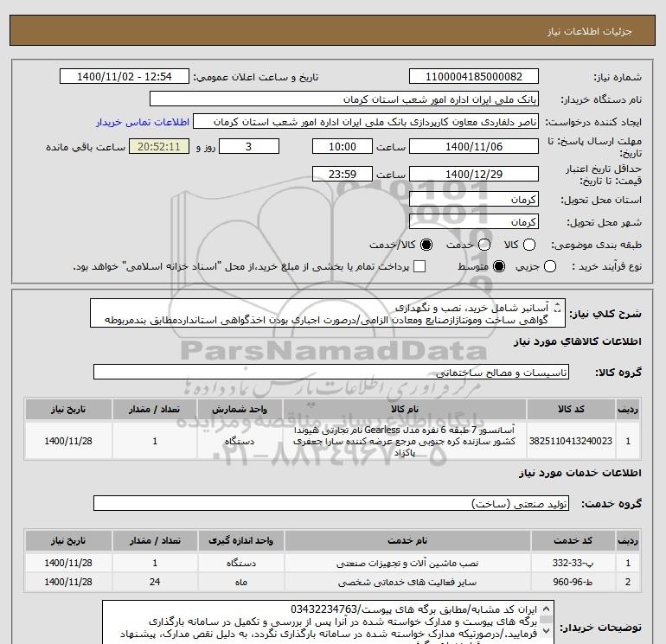
Task: Click the delivery city field کرمان
Action: (474, 221)
